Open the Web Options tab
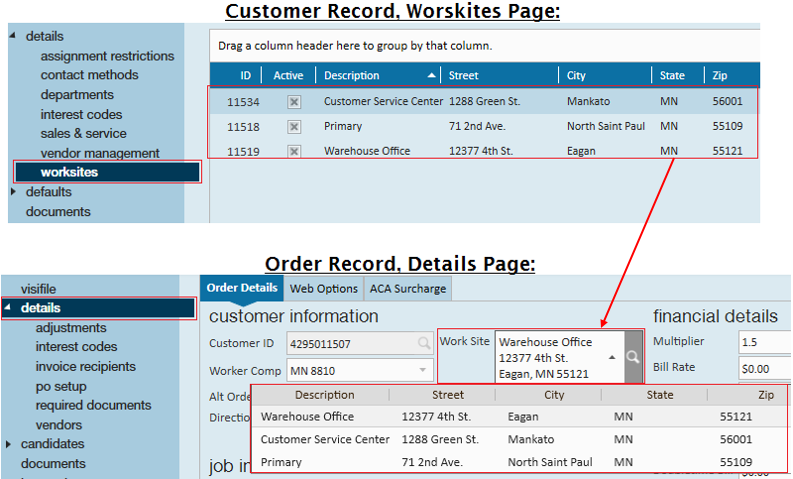Image resolution: width=793 pixels, height=479 pixels. click(x=324, y=289)
